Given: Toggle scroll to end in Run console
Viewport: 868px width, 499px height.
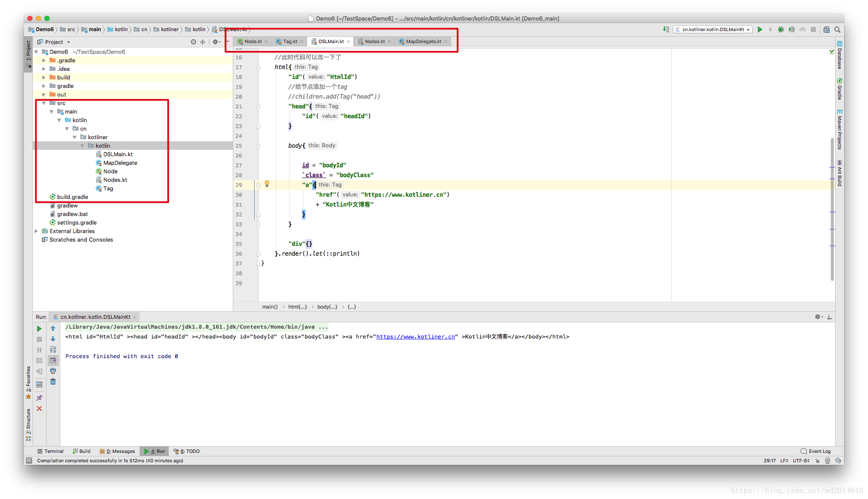Looking at the screenshot, I should point(53,360).
